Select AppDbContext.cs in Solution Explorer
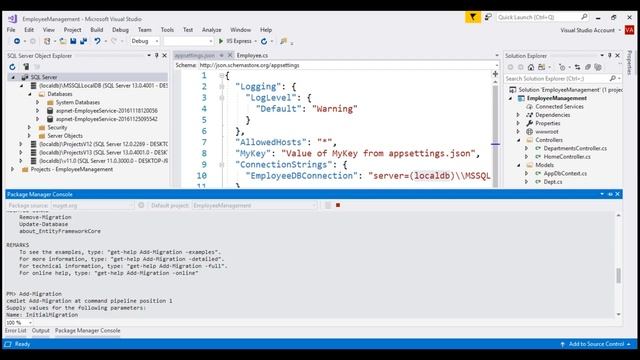Screen dimensions: 640x360 [x=565, y=173]
